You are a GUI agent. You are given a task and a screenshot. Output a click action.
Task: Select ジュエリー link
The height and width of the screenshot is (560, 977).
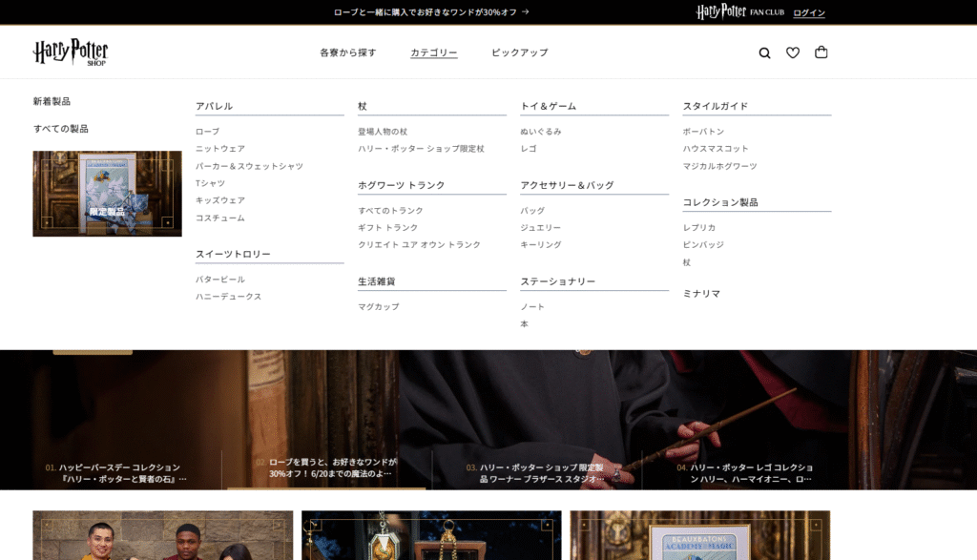[x=541, y=228]
